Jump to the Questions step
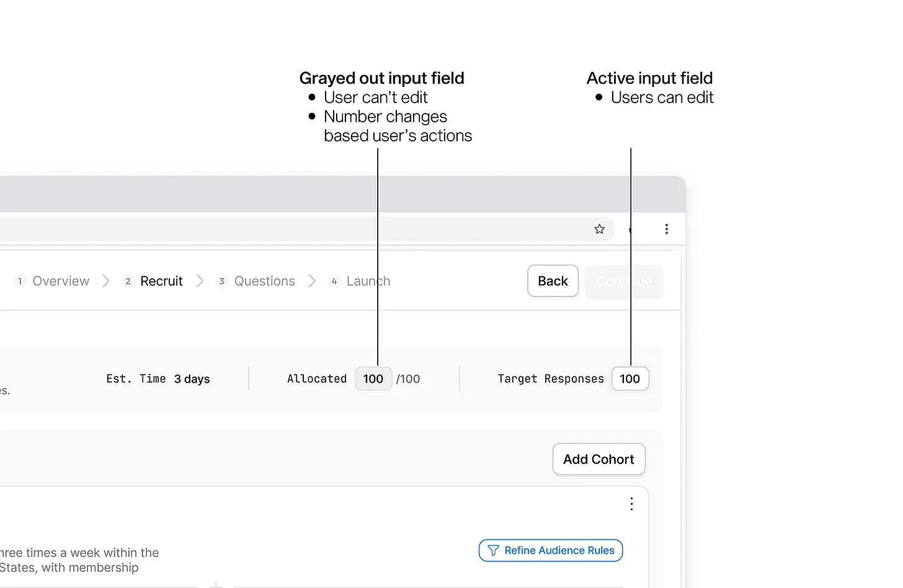903x588 pixels. point(265,282)
